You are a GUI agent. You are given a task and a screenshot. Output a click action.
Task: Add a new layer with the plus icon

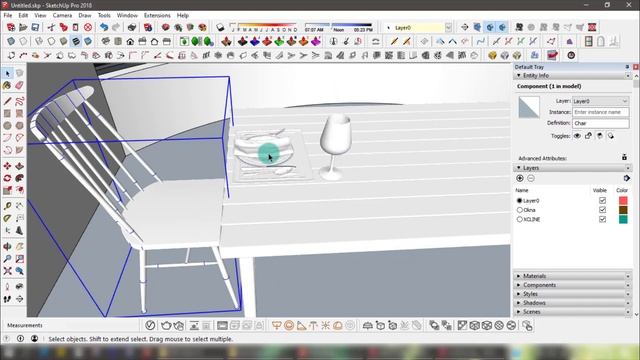520,178
